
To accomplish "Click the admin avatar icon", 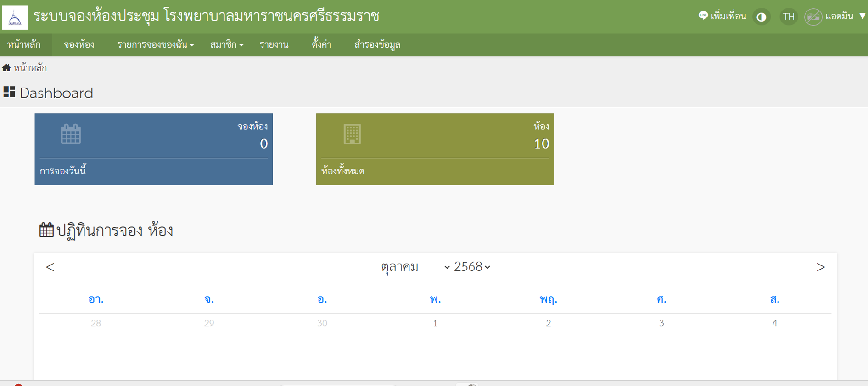I will click(x=813, y=17).
